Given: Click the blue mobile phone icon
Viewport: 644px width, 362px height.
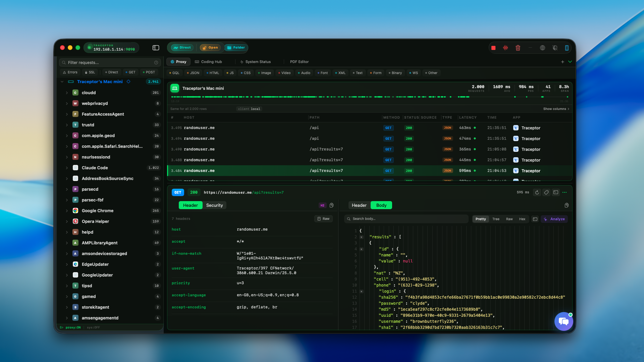Looking at the screenshot, I should click(567, 48).
